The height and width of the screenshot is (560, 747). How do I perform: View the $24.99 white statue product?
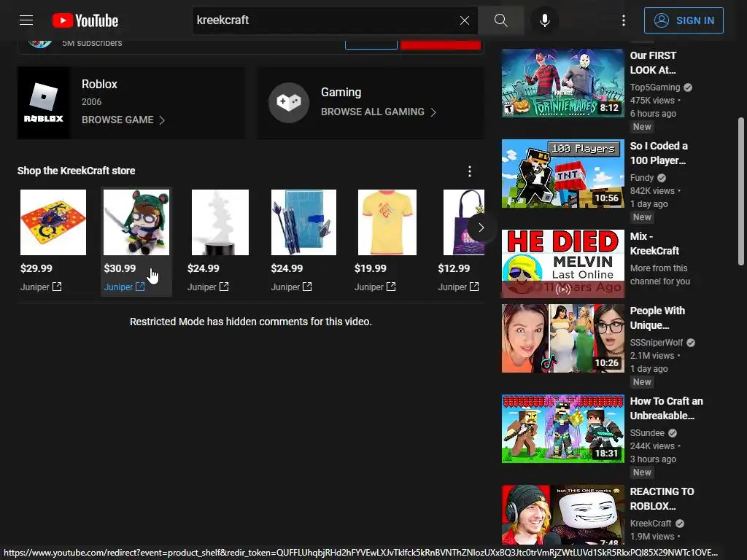pos(220,222)
